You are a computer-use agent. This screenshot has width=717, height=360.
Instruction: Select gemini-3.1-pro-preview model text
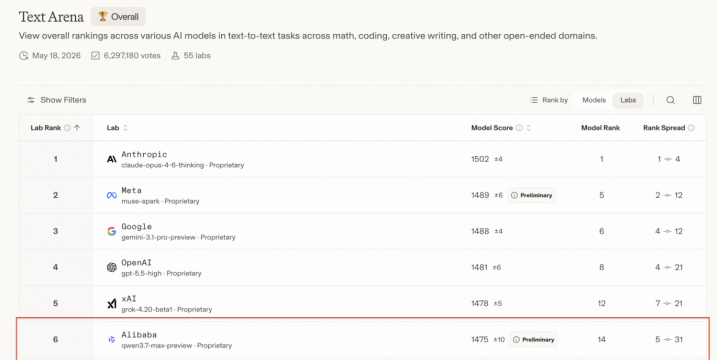point(158,237)
